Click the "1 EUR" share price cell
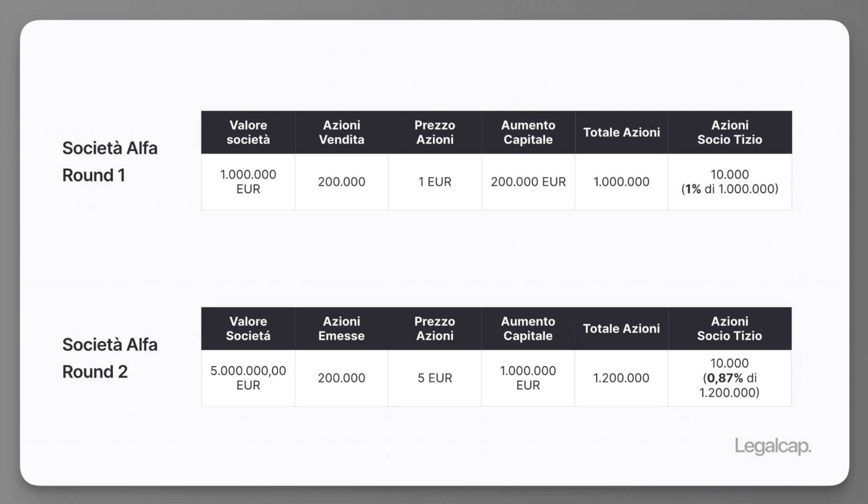The width and height of the screenshot is (868, 504). point(434,182)
